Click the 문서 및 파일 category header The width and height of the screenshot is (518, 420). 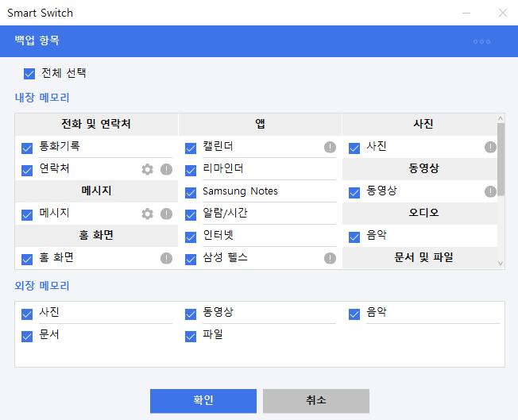point(420,257)
